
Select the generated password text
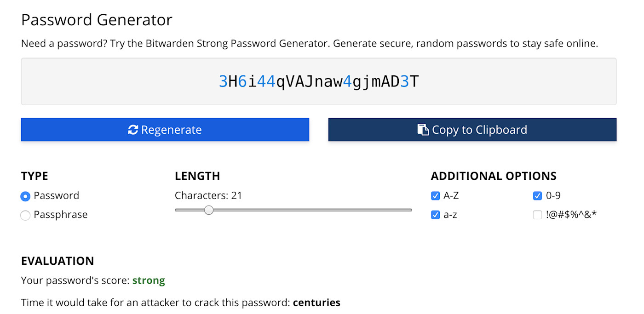[319, 81]
